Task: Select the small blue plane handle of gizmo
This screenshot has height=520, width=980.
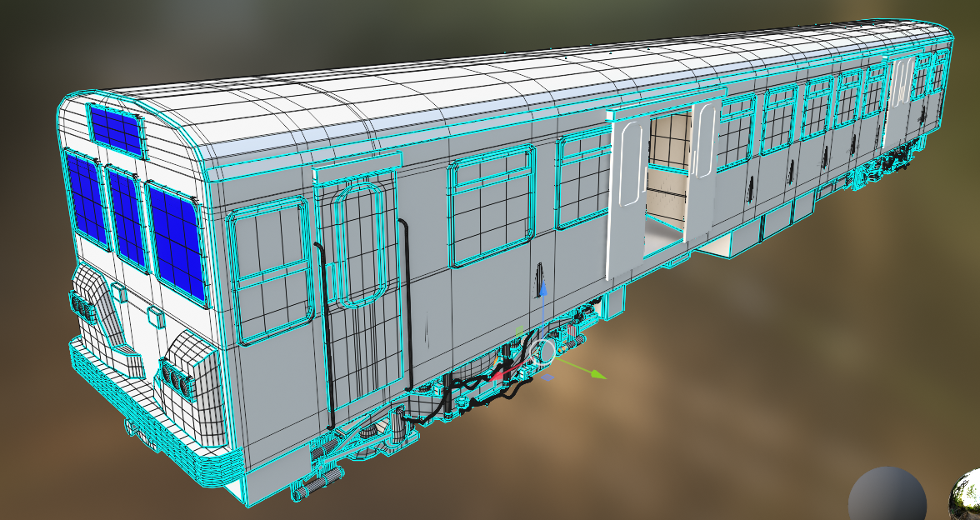Action: click(547, 377)
